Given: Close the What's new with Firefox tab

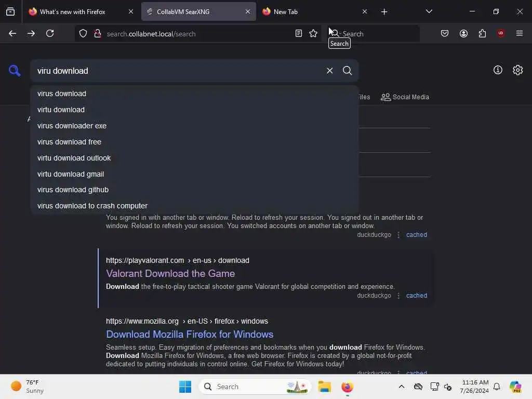Looking at the screenshot, I should (130, 11).
